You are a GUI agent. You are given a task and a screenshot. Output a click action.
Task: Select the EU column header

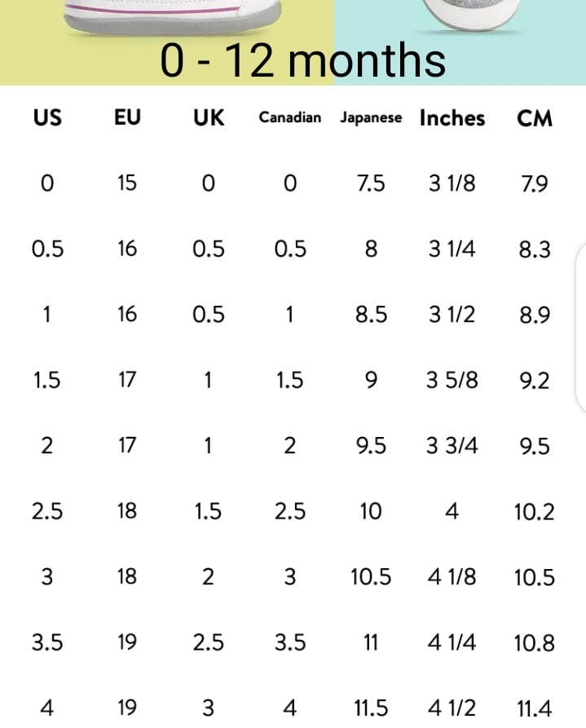[x=127, y=118]
